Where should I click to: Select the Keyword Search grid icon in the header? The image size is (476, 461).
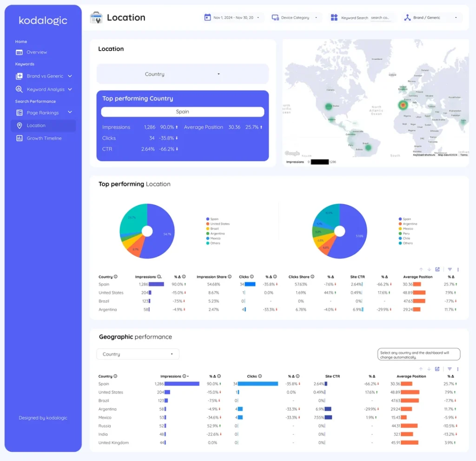click(334, 17)
